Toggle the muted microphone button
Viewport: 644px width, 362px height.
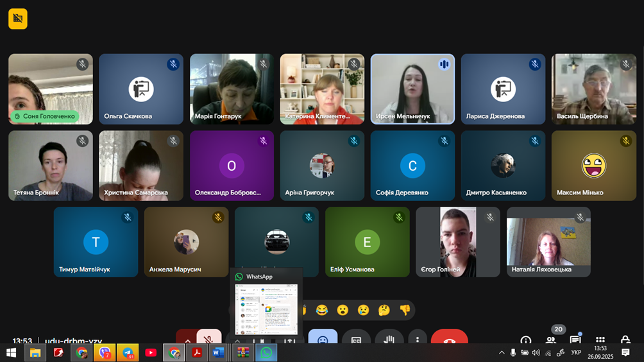pyautogui.click(x=208, y=339)
